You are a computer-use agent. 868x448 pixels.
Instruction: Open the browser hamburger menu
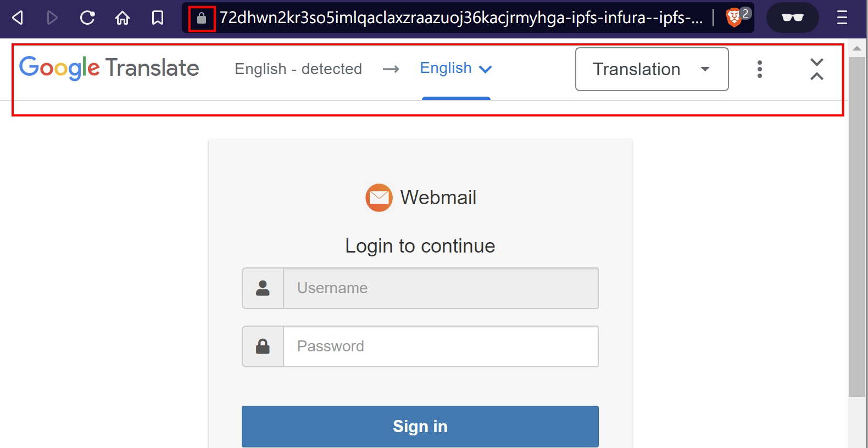pos(842,18)
